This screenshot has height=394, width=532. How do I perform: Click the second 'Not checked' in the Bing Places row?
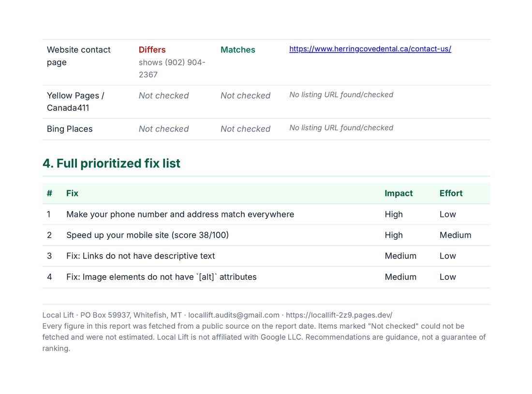point(246,129)
